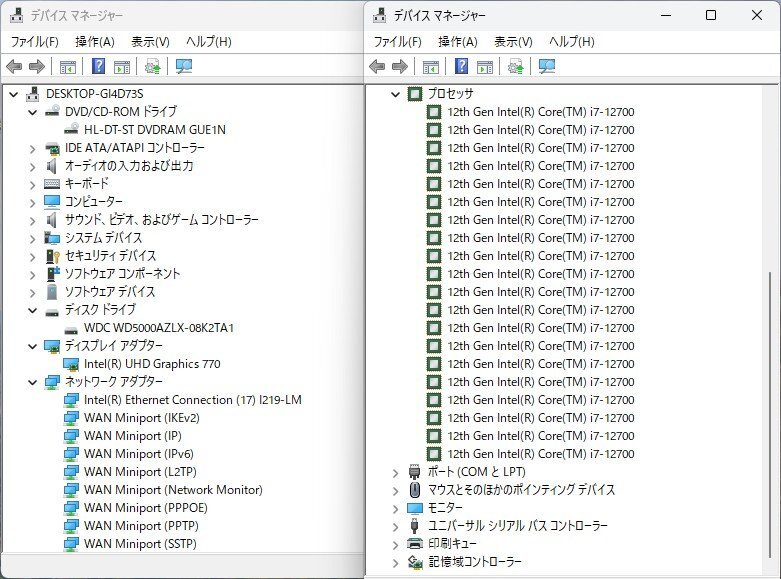This screenshot has height=579, width=781.
Task: Click the ポート (COM と LPT) port icon
Action: click(x=414, y=472)
